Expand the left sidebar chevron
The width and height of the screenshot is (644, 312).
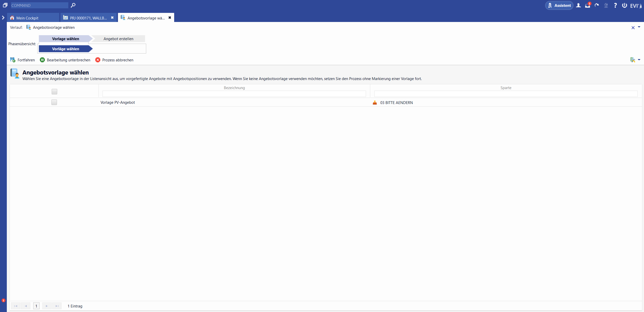pyautogui.click(x=3, y=18)
